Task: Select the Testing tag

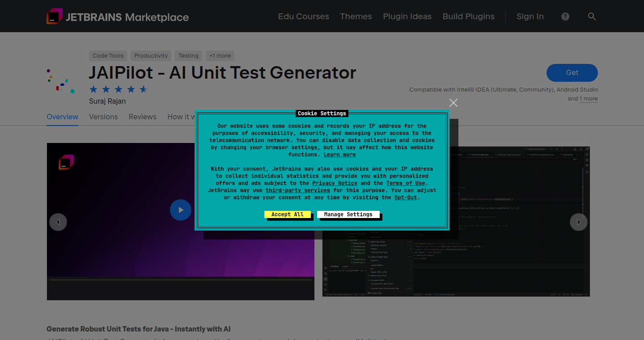Action: click(x=188, y=56)
